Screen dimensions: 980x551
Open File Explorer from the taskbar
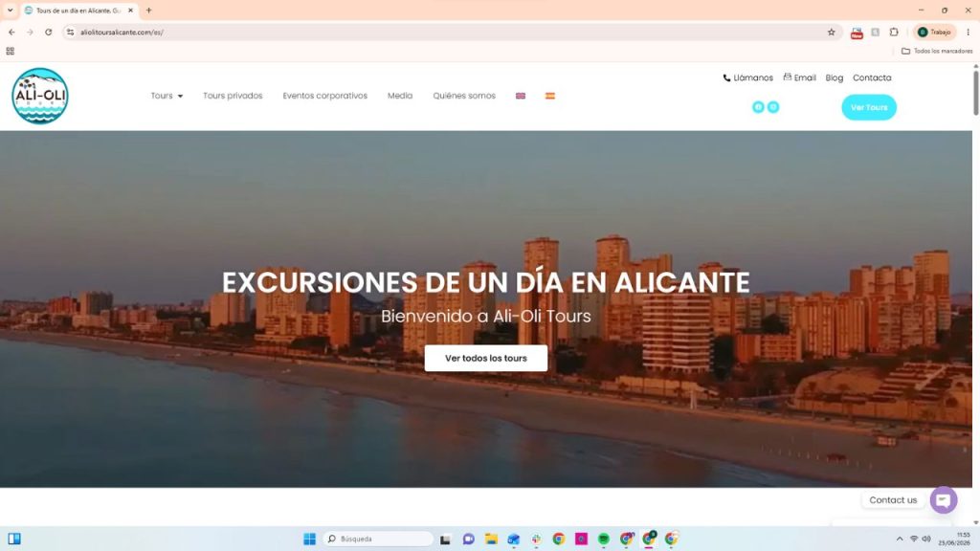tap(491, 540)
